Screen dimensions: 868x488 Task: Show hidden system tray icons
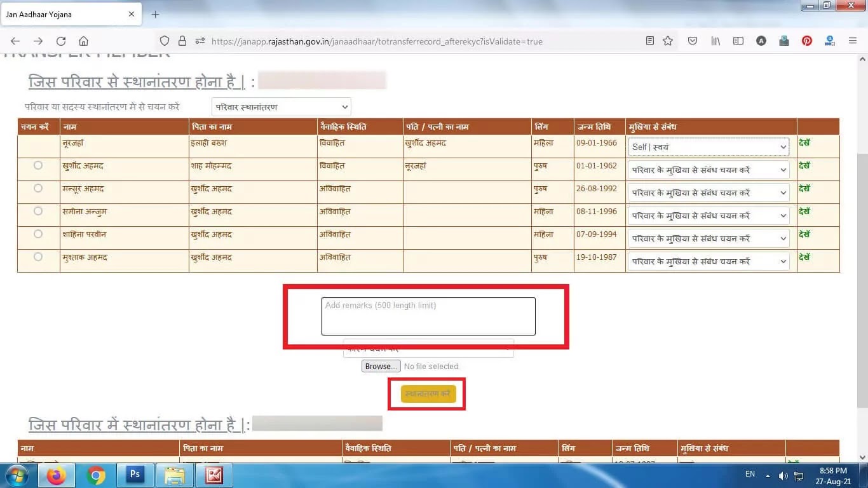pyautogui.click(x=768, y=475)
